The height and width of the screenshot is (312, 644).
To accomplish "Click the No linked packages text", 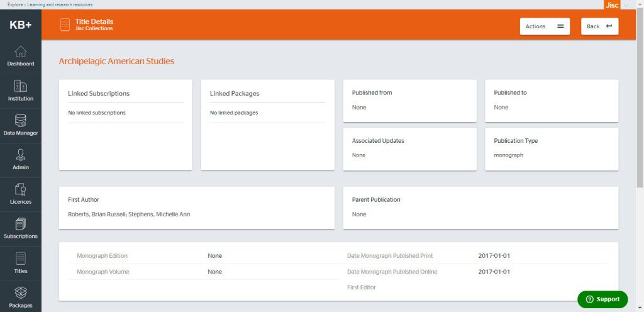I will click(x=234, y=113).
